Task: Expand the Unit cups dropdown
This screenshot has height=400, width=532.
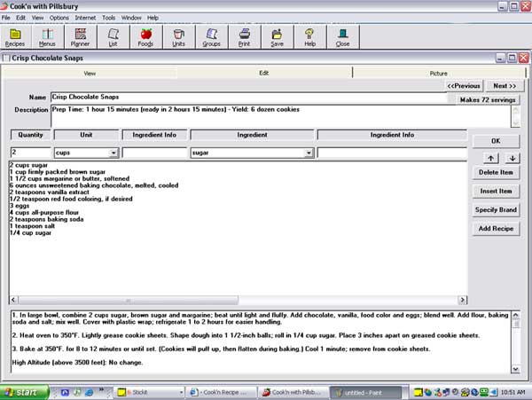Action: coord(113,153)
